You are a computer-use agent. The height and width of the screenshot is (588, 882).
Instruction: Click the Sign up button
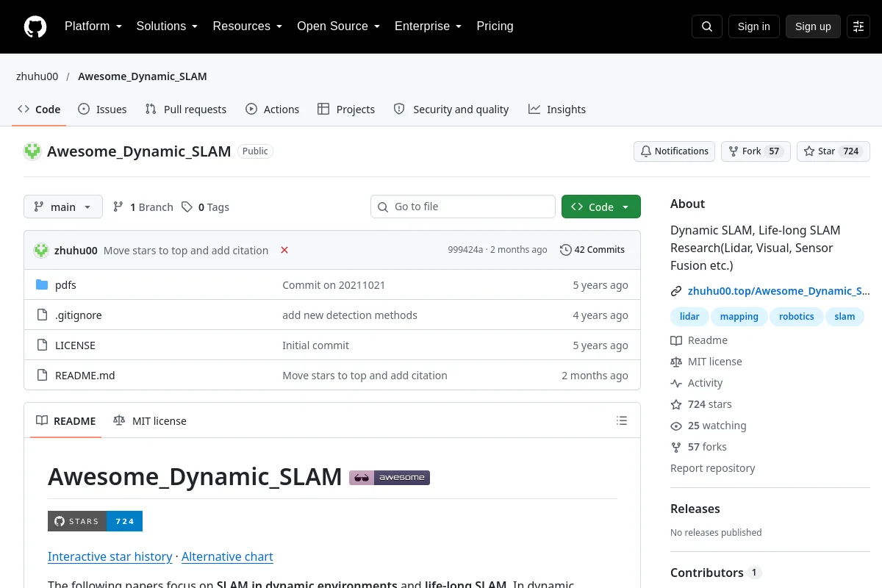point(813,26)
